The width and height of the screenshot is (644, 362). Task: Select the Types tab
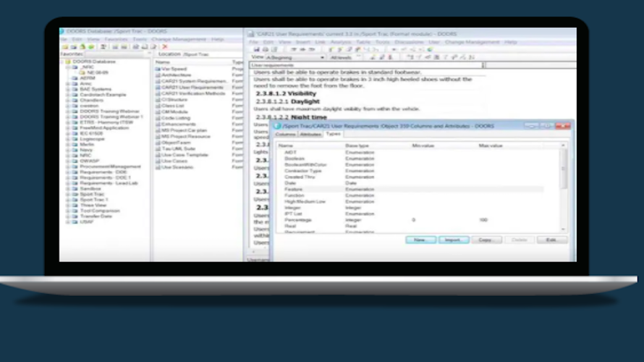pos(333,134)
